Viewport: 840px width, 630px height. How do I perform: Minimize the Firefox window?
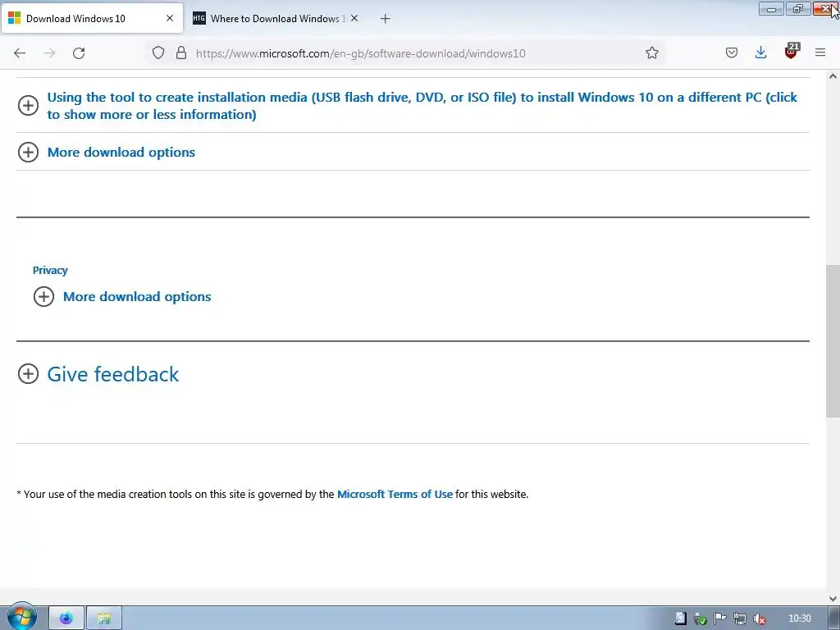pos(771,9)
